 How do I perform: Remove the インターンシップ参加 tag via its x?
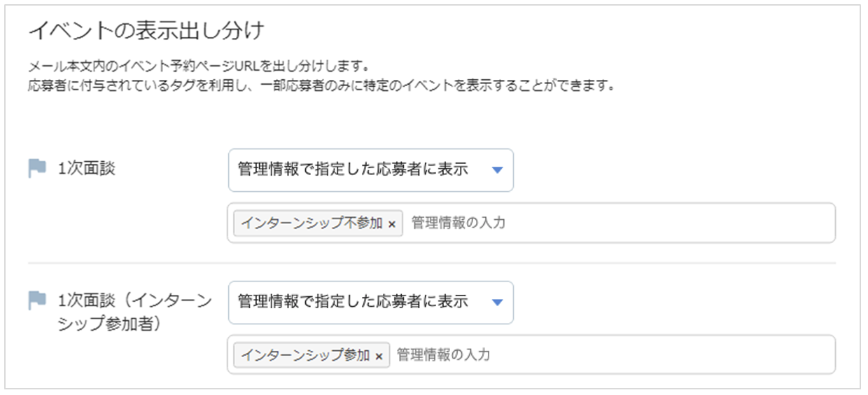click(379, 356)
